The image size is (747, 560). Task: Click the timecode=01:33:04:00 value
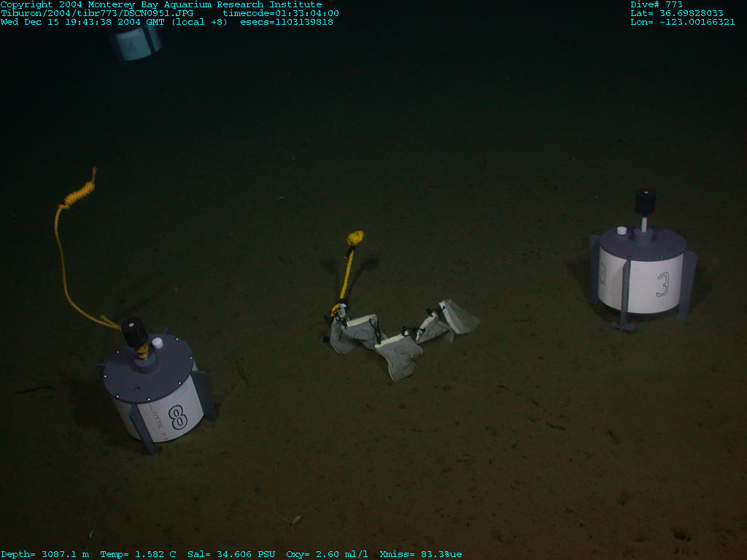pos(281,13)
